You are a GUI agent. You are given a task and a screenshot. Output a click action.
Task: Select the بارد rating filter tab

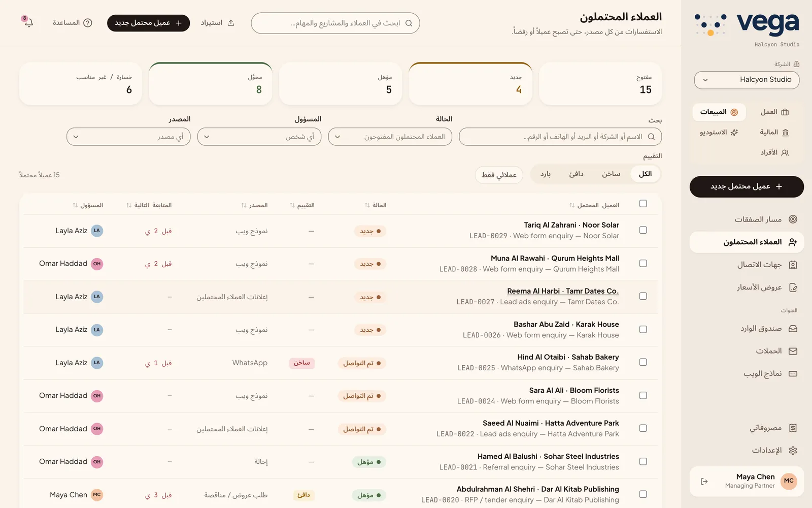(546, 174)
